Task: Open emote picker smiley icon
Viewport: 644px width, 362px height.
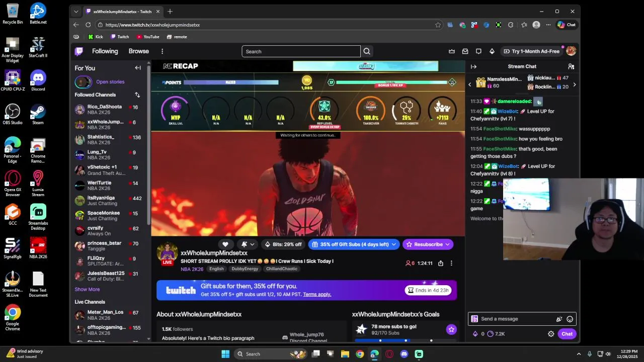Action: tap(570, 319)
